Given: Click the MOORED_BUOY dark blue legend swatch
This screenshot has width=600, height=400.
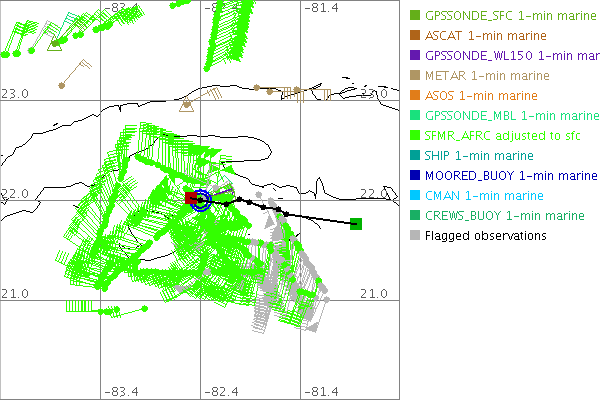Looking at the screenshot, I should [x=415, y=176].
